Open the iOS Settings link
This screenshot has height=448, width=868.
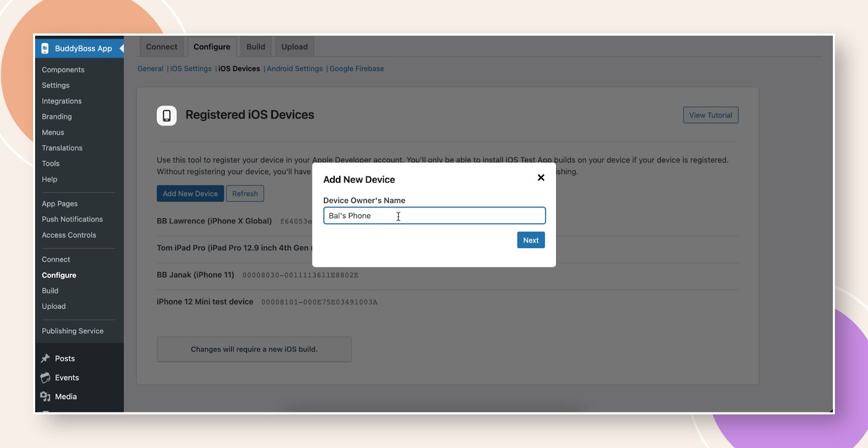[191, 68]
